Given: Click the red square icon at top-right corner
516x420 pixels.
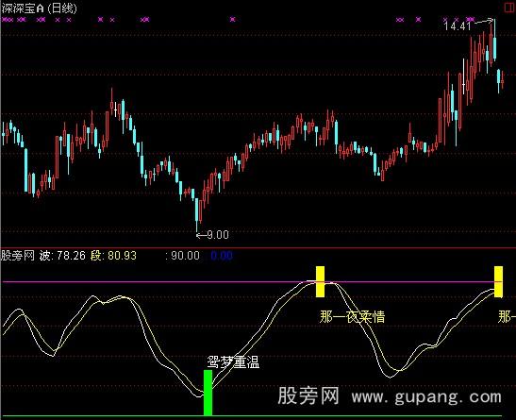Looking at the screenshot, I should coord(510,8).
